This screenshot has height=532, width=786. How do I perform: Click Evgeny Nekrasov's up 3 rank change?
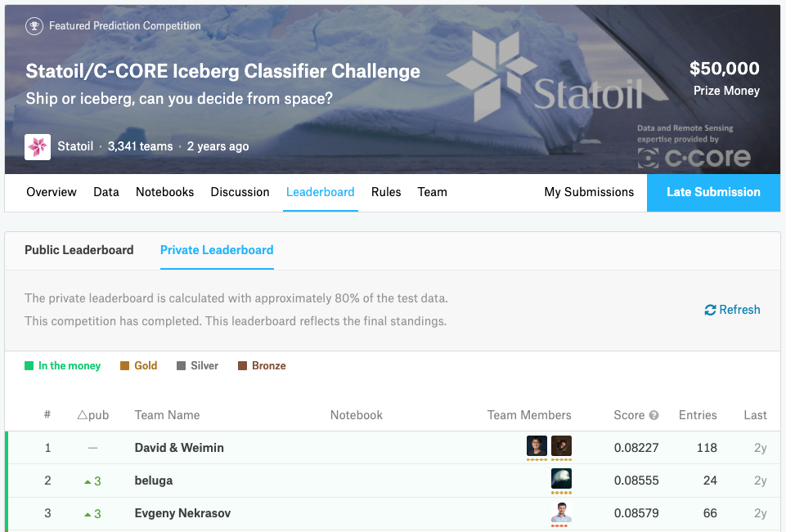92,514
